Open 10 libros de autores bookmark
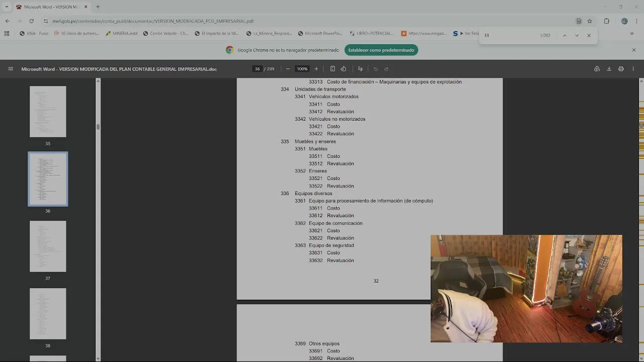Image resolution: width=644 pixels, height=362 pixels. click(77, 34)
